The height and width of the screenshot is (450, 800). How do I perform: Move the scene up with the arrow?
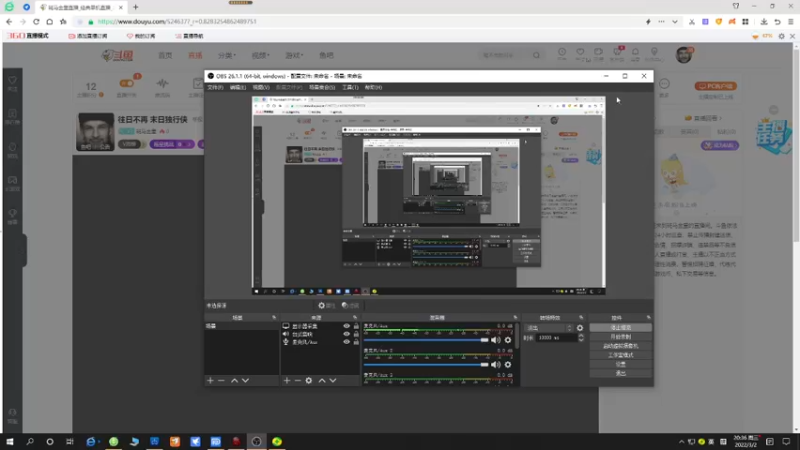point(234,381)
